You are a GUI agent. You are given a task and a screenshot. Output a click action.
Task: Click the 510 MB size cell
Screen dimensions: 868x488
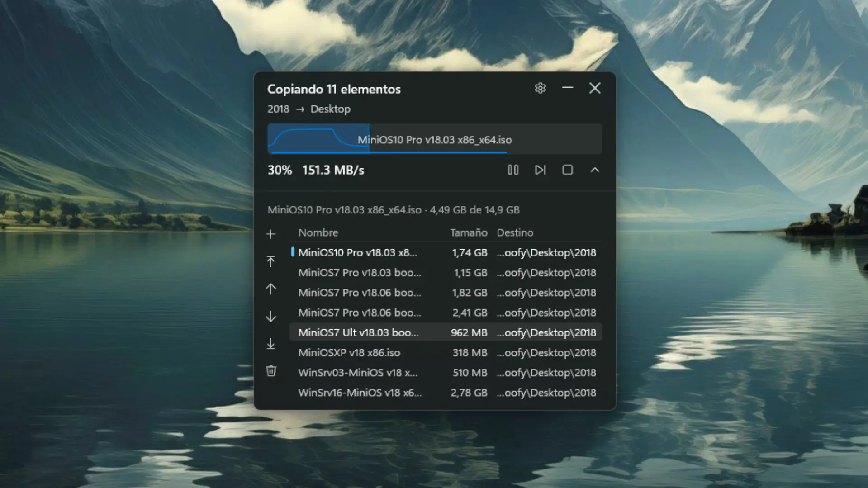(x=470, y=373)
